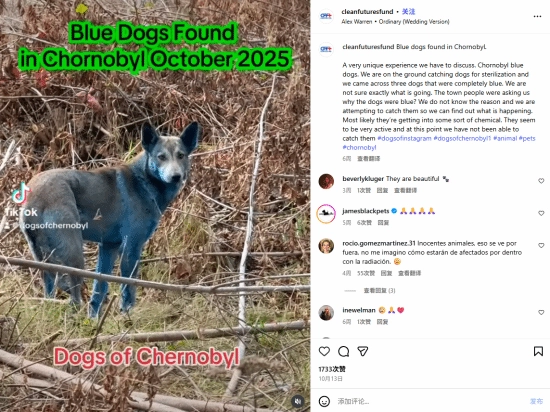
Task: View translation of the post caption
Action: (369, 158)
